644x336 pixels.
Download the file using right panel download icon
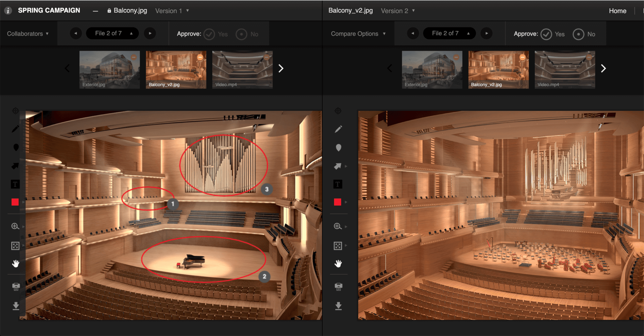338,306
